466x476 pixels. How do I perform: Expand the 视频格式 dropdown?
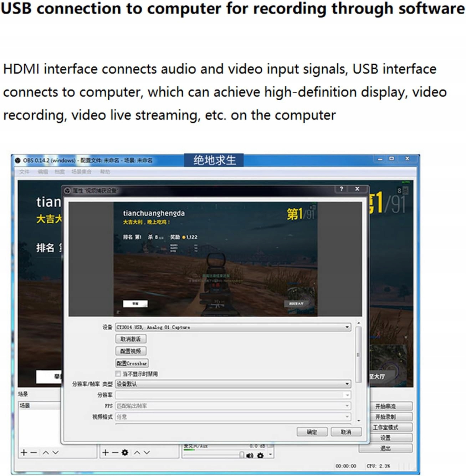[x=233, y=416]
